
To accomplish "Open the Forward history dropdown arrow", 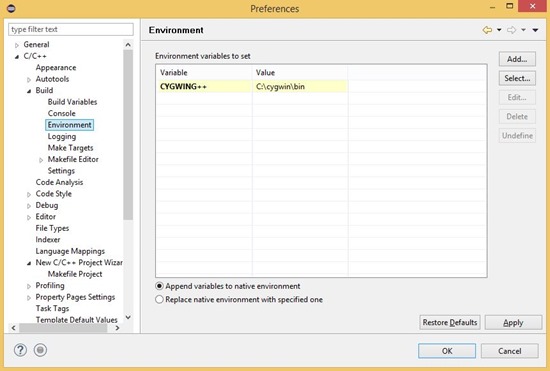I will click(523, 30).
